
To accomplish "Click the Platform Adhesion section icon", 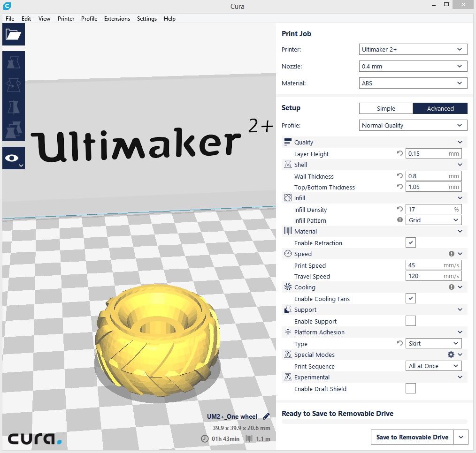I will [287, 332].
